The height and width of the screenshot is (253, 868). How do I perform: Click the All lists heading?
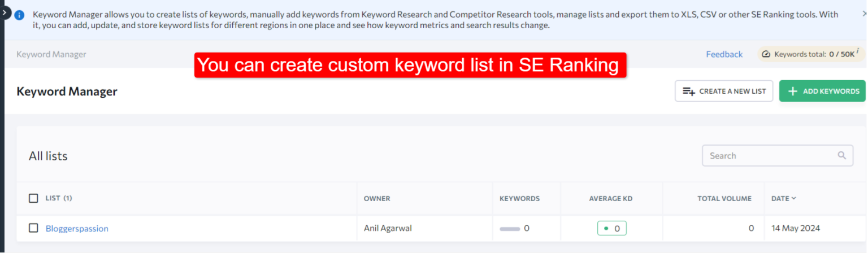pos(48,156)
